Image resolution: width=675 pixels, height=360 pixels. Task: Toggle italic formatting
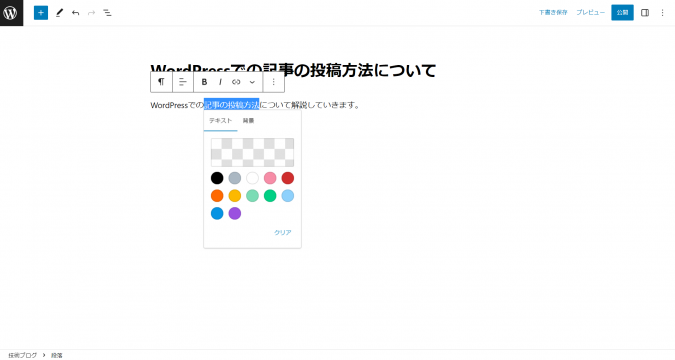[220, 82]
